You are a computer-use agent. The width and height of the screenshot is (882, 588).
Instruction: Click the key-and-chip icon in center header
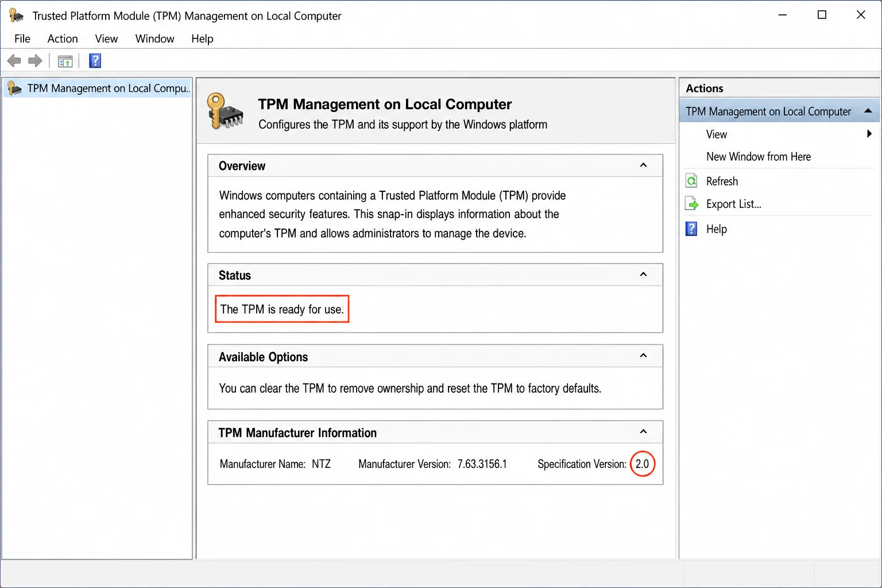tap(225, 111)
